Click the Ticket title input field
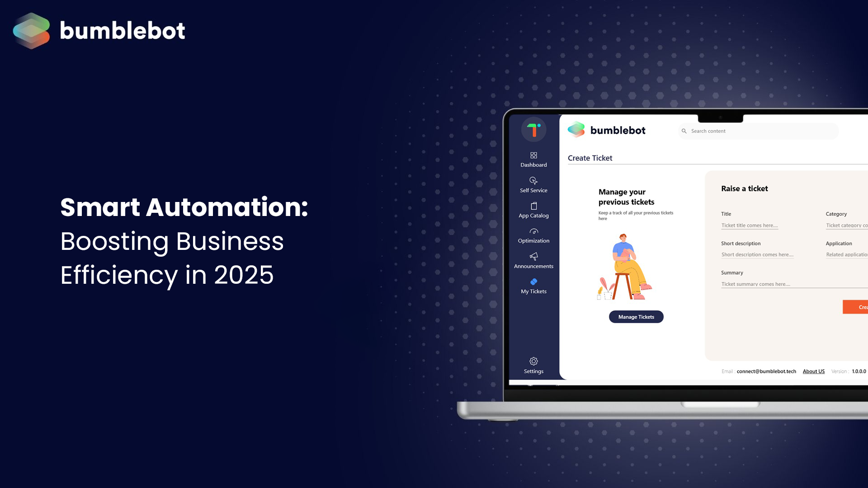The image size is (868, 488). point(750,225)
